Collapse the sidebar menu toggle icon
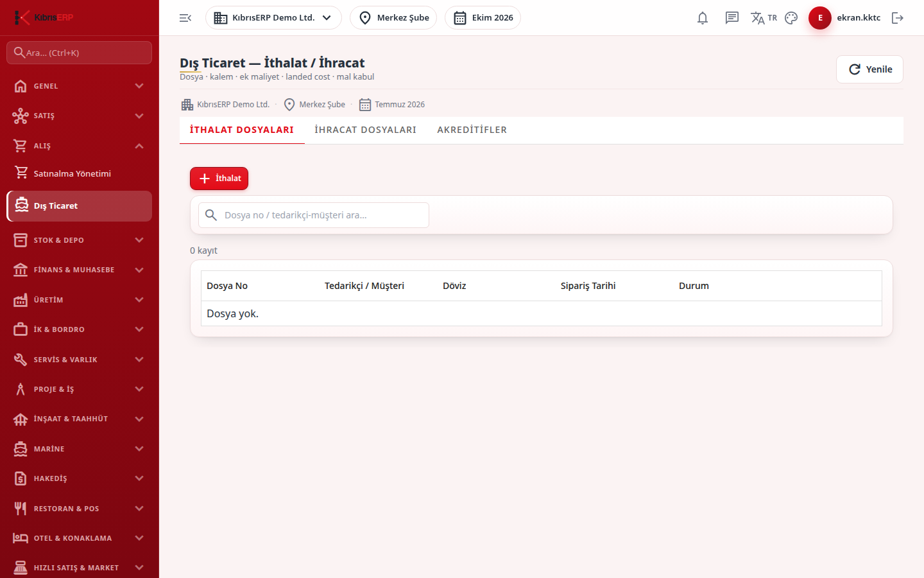 point(185,18)
